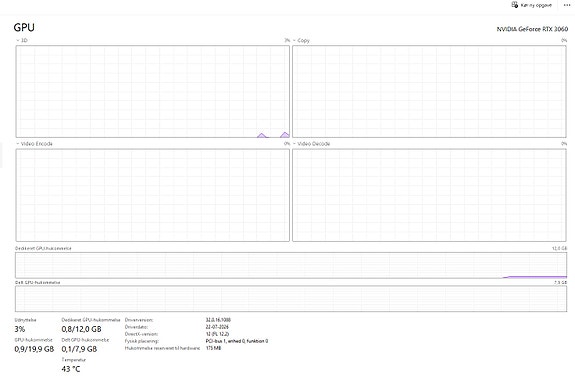Screen dimensions: 575x381
Task: Click the 3D usage graph
Action: [153, 92]
